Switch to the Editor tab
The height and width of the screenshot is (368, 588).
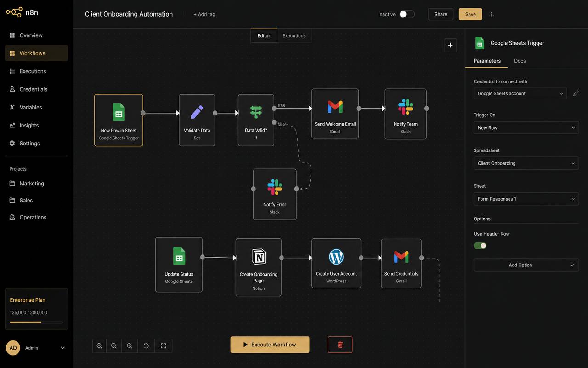(x=264, y=35)
